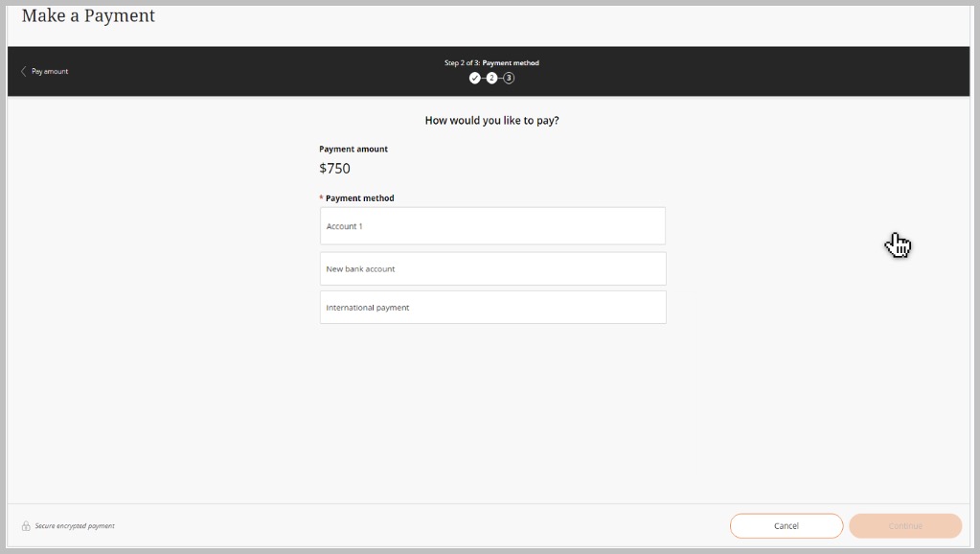
Task: Click bold 'Payment method' in dark progress bar
Action: [511, 63]
